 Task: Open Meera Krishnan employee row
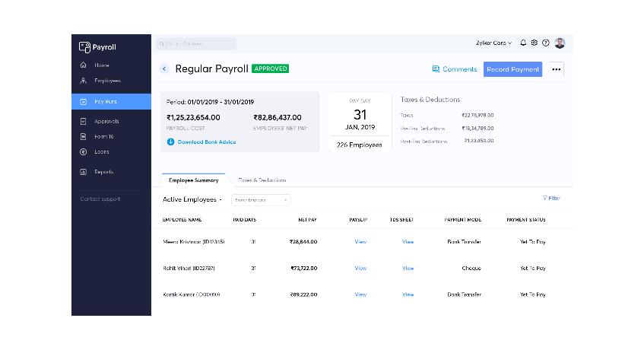tap(362, 241)
